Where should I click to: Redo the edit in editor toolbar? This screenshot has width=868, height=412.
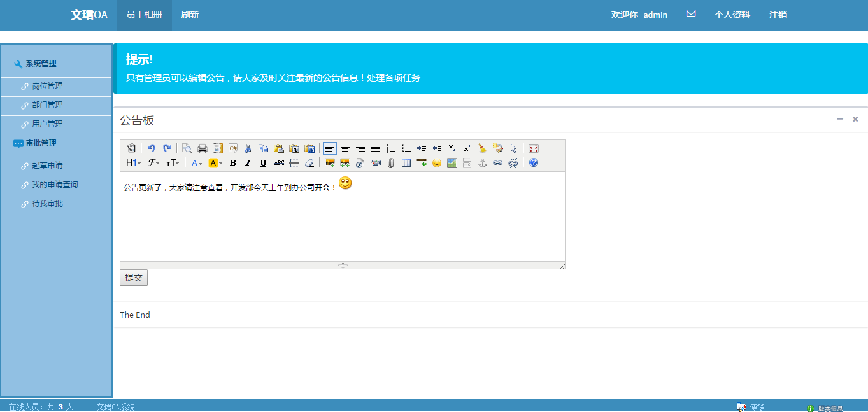click(167, 148)
